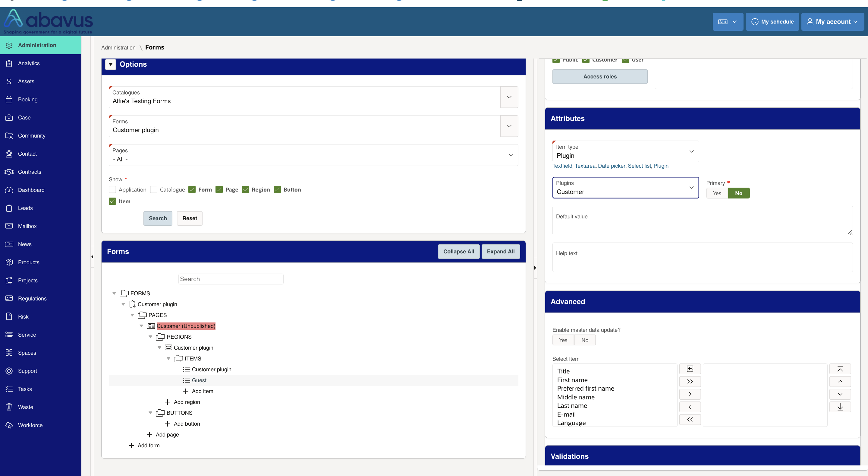Click the Risk document icon

(9, 317)
